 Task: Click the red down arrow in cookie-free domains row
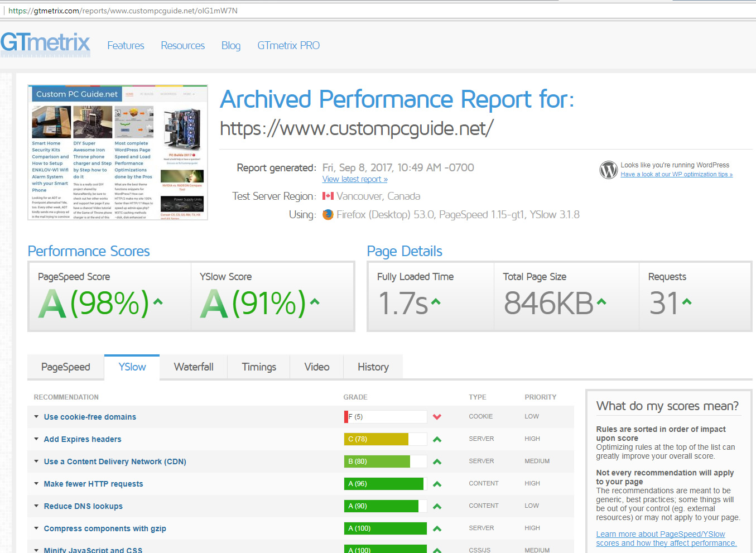(437, 417)
